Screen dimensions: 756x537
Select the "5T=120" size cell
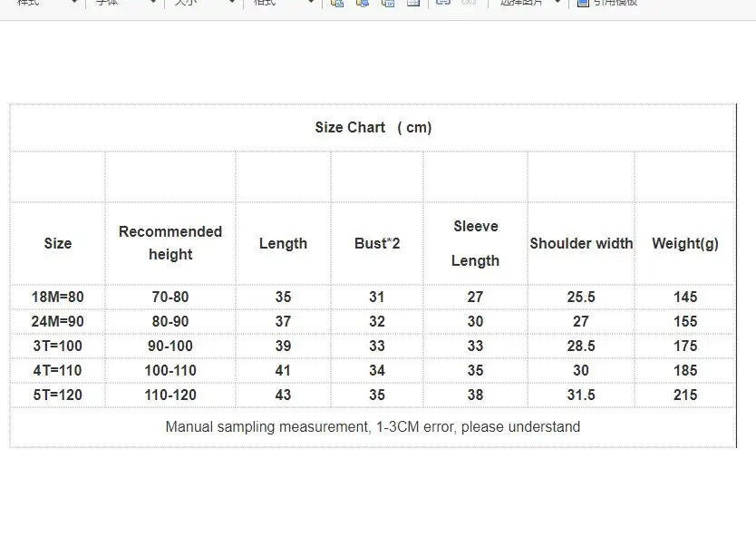57,395
